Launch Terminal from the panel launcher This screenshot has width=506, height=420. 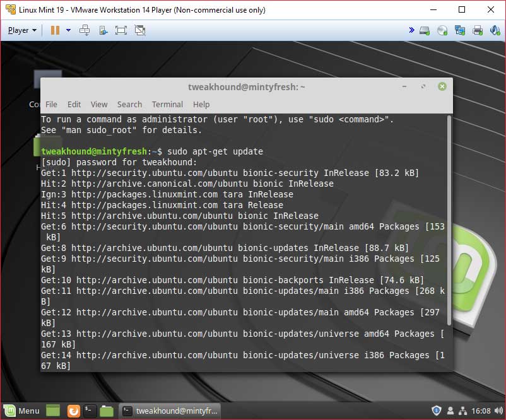[90, 411]
